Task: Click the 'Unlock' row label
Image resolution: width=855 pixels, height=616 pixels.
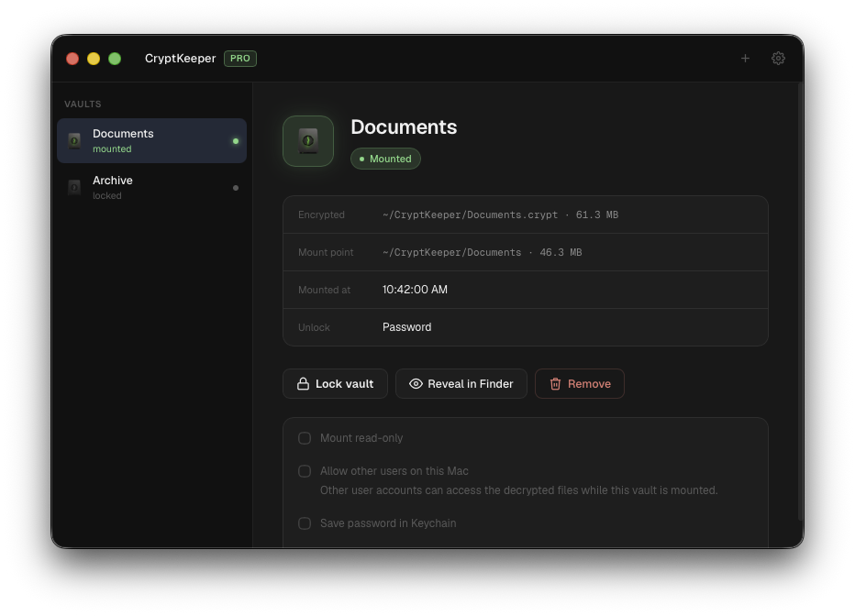Action: point(314,327)
